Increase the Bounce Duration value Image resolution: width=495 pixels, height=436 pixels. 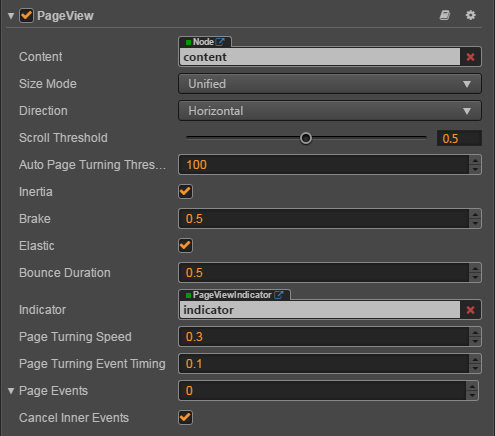475,268
